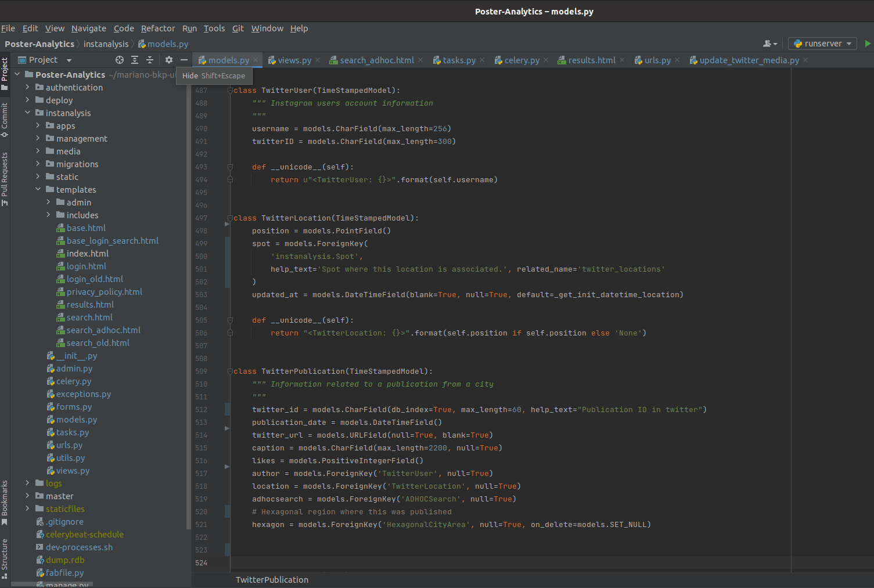Click the green Run button

pos(868,44)
